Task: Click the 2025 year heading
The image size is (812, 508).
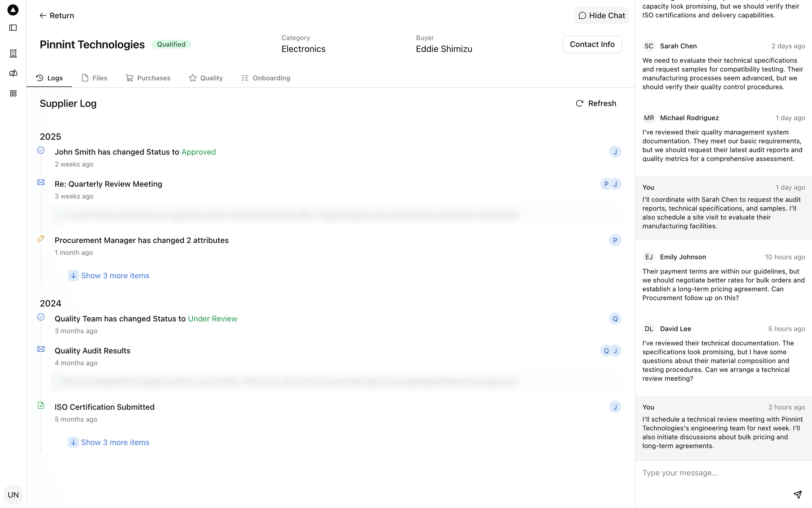Action: (x=51, y=137)
